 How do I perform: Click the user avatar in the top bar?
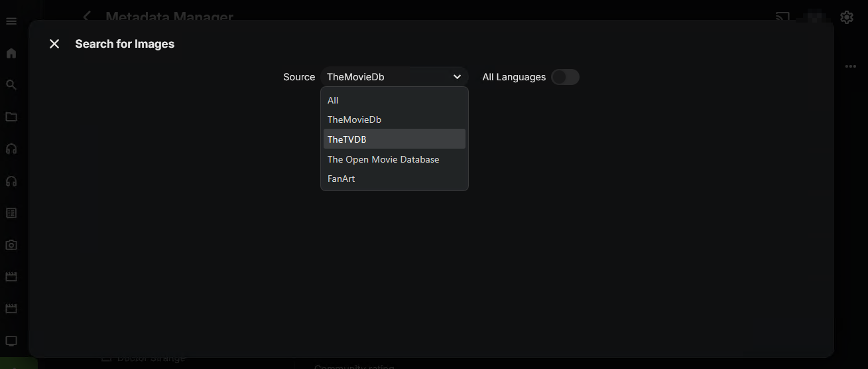(x=815, y=17)
